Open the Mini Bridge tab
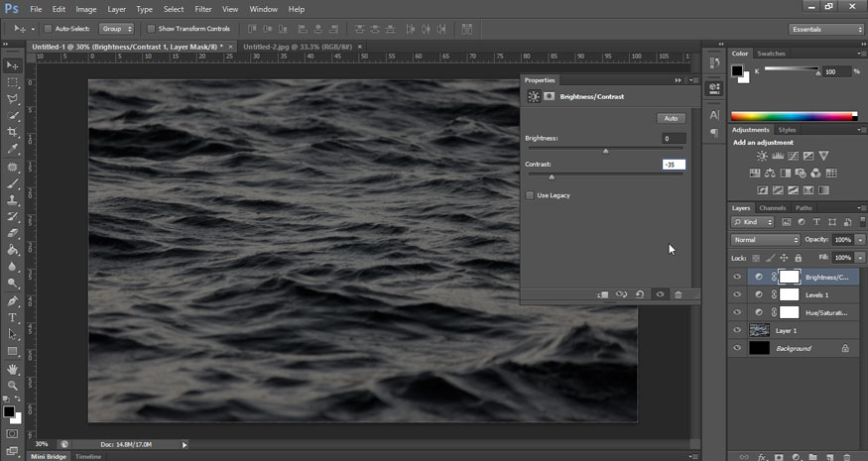 point(49,457)
